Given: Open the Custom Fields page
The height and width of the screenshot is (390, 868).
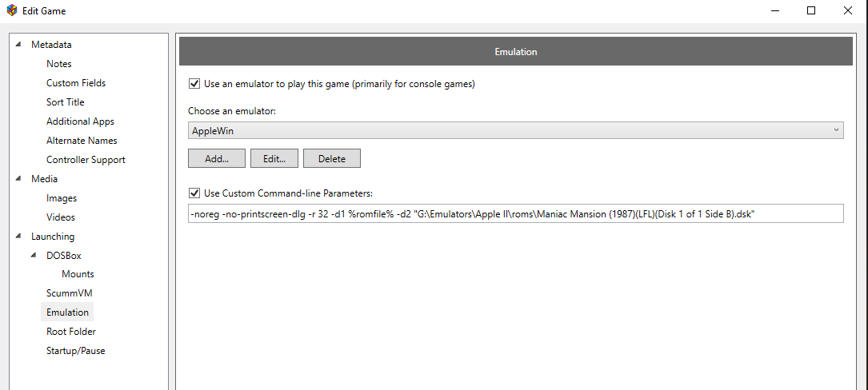Looking at the screenshot, I should pyautogui.click(x=76, y=83).
